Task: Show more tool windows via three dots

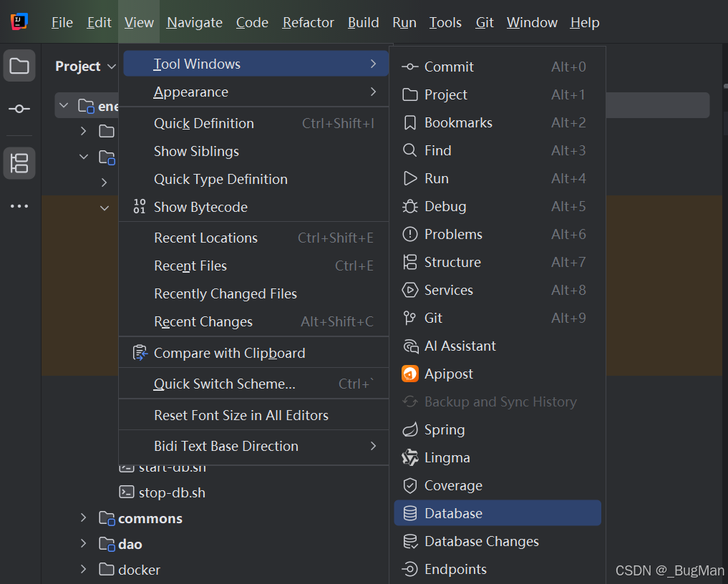Action: [x=19, y=206]
